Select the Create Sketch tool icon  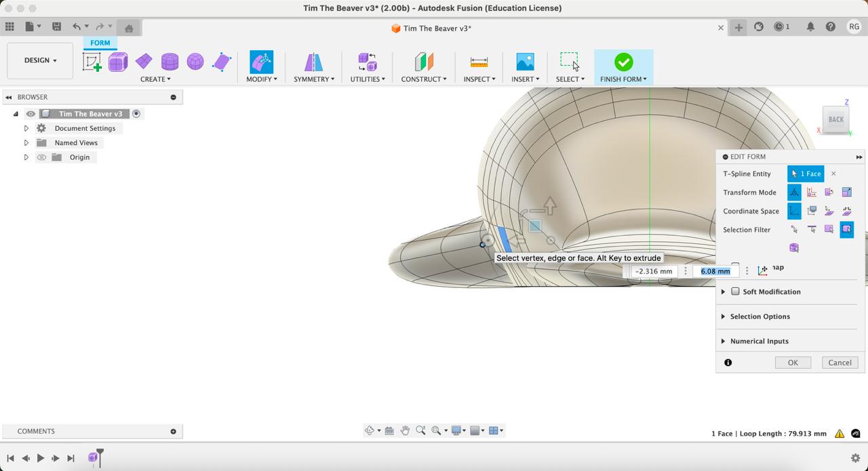tap(92, 62)
